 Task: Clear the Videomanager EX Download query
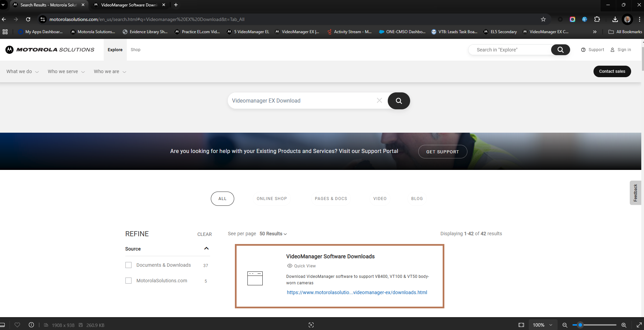click(x=379, y=101)
